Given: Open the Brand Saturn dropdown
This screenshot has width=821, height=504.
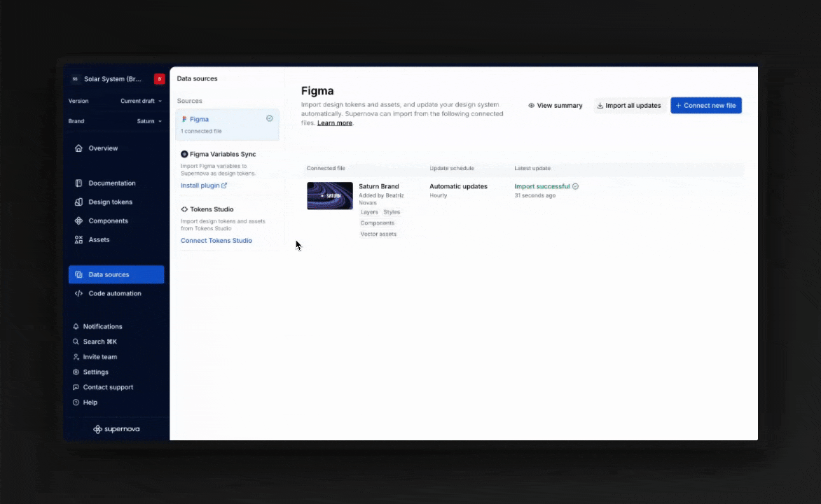Looking at the screenshot, I should click(149, 122).
